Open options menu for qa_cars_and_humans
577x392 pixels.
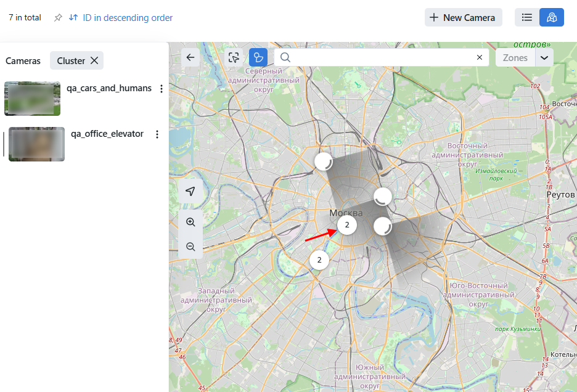[x=162, y=89]
